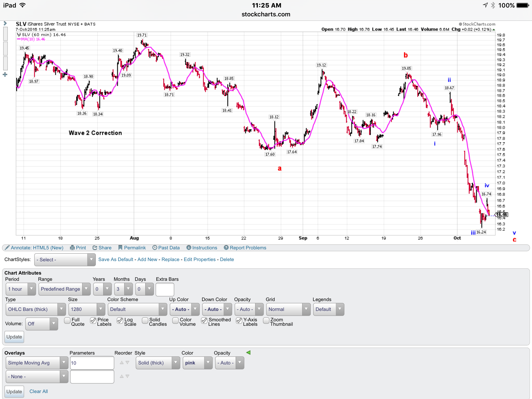Click the Annotate pencil icon
Image resolution: width=532 pixels, height=399 pixels.
click(x=7, y=248)
